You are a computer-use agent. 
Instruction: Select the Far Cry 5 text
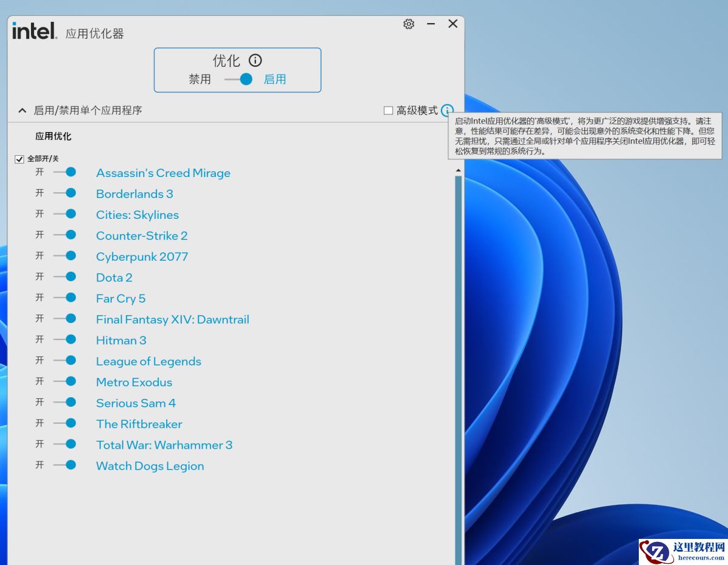pos(121,298)
